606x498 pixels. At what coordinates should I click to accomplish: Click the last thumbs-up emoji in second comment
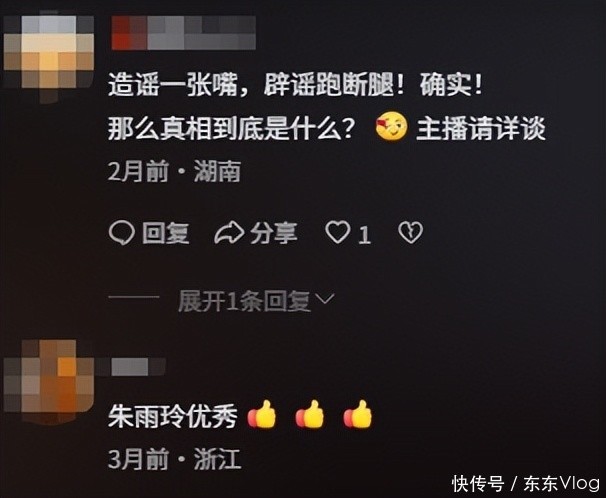[x=357, y=415]
